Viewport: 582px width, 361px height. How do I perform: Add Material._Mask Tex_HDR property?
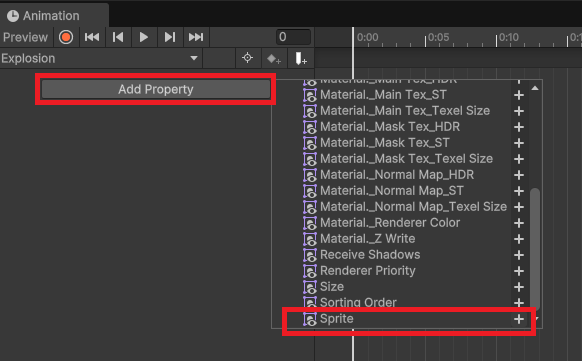519,127
